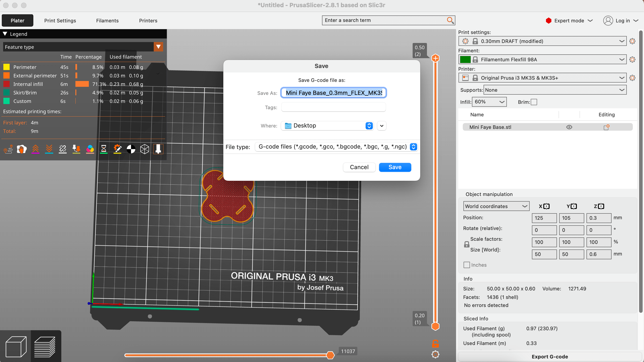Open the Print Settings tab
This screenshot has height=362, width=644.
point(60,21)
